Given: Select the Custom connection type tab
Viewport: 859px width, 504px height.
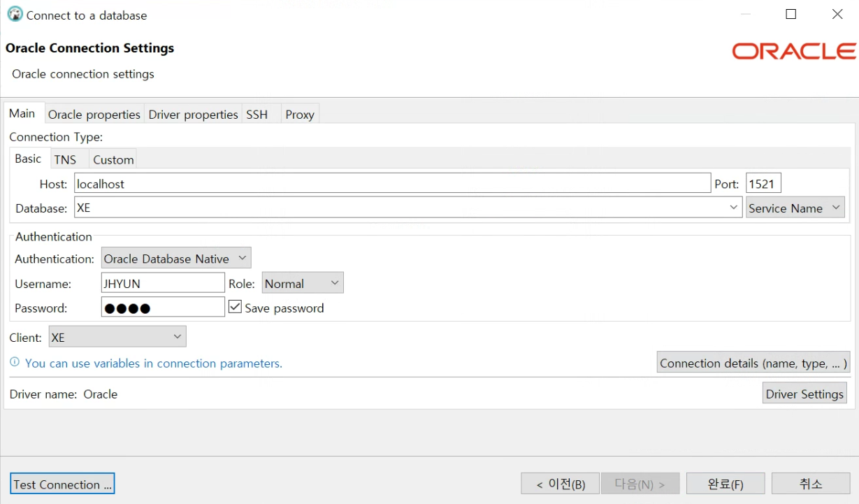Looking at the screenshot, I should tap(113, 160).
